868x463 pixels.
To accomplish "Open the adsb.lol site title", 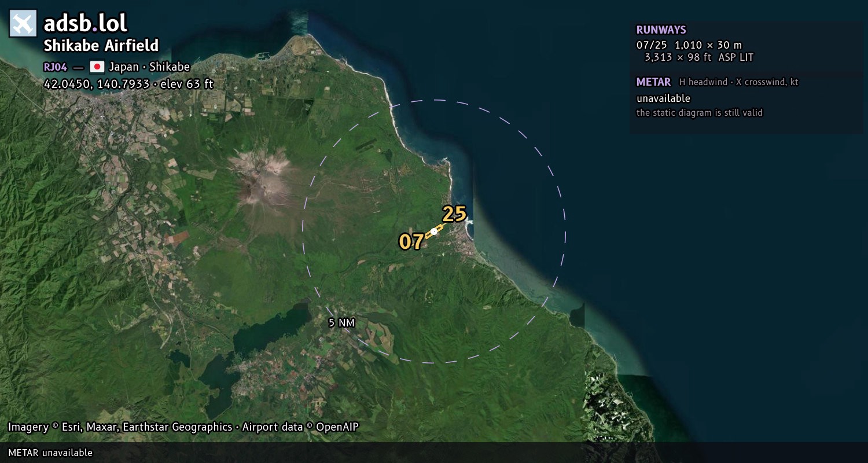I will [x=86, y=24].
